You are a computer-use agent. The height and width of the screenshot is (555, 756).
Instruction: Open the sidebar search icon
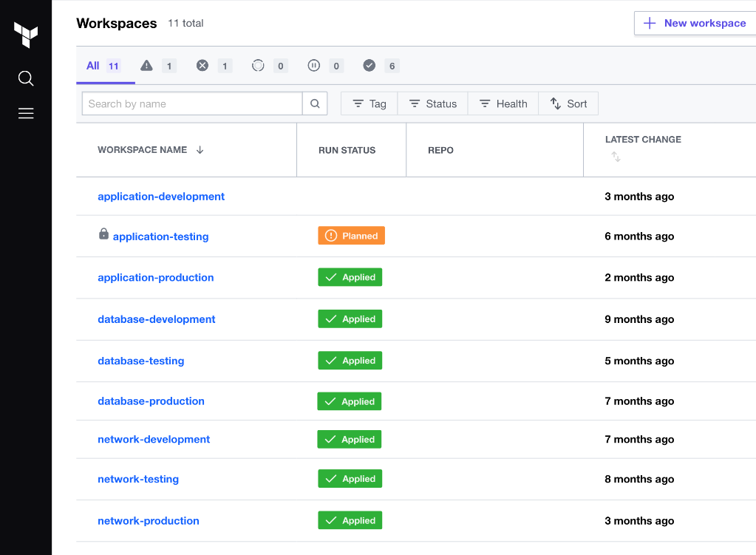coord(25,78)
